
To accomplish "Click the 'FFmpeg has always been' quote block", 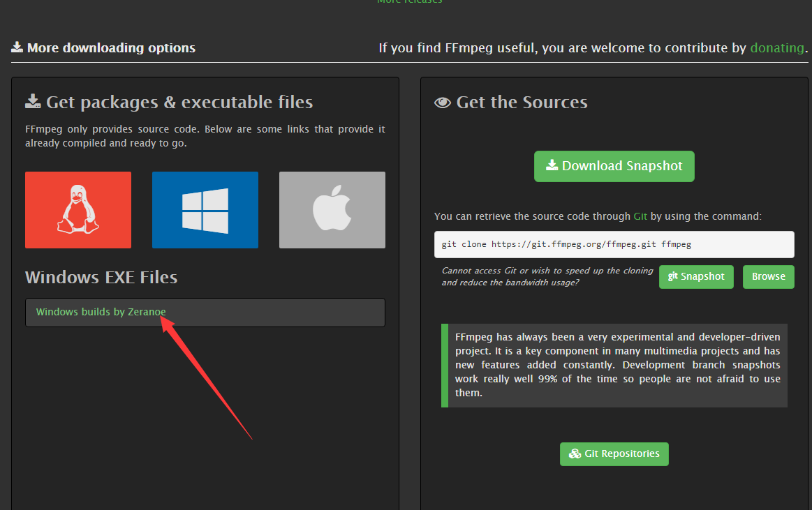I will [614, 365].
